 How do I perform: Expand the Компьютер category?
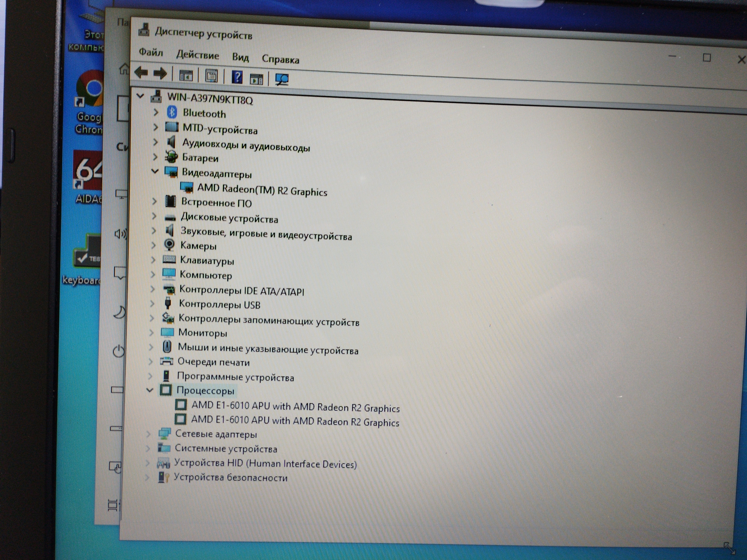coord(153,274)
